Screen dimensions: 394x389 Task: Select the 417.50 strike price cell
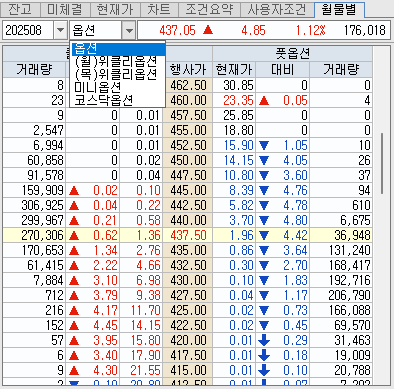click(188, 355)
